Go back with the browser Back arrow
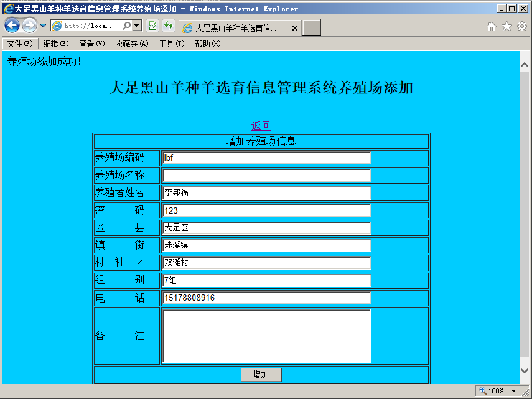 click(x=12, y=26)
